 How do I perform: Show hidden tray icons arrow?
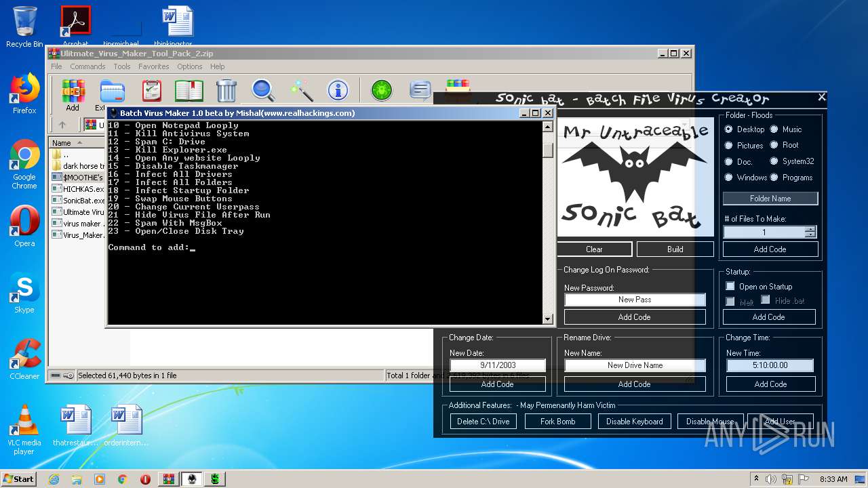pos(756,479)
